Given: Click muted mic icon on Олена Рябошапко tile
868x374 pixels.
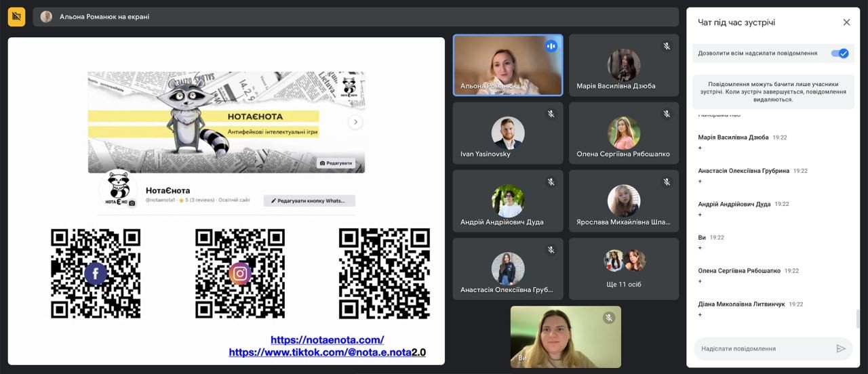Looking at the screenshot, I should click(667, 115).
